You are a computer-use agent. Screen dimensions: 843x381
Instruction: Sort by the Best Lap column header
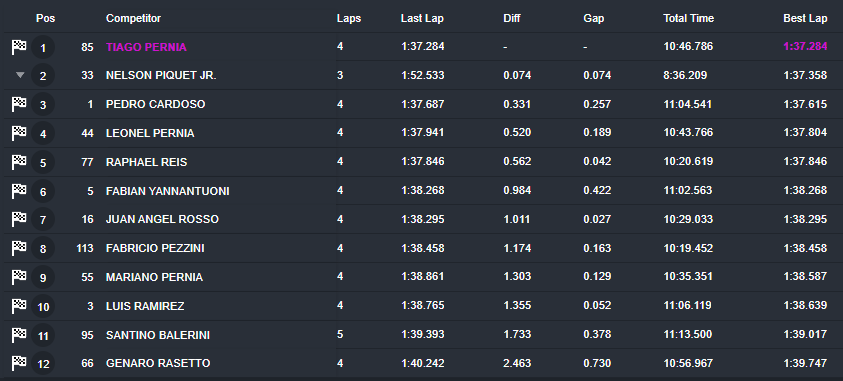tap(805, 18)
